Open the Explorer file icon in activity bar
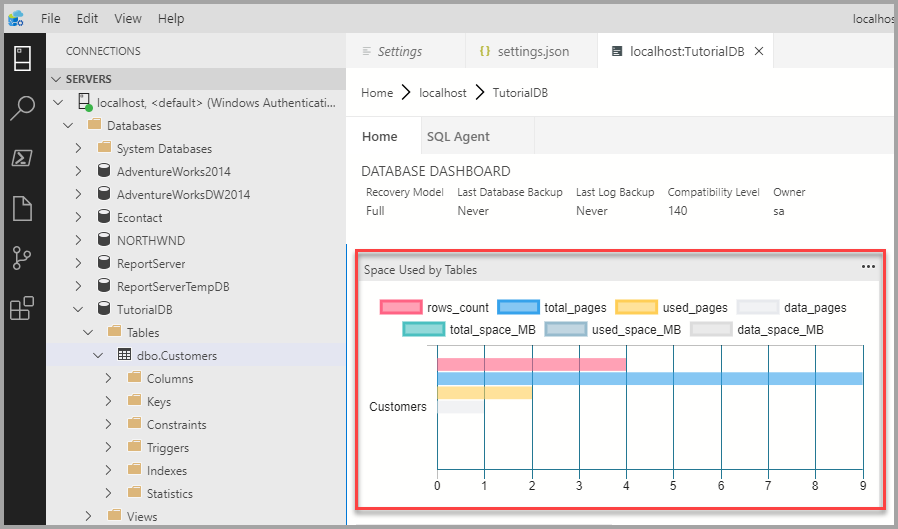Screen dimensions: 898x529 [22, 208]
